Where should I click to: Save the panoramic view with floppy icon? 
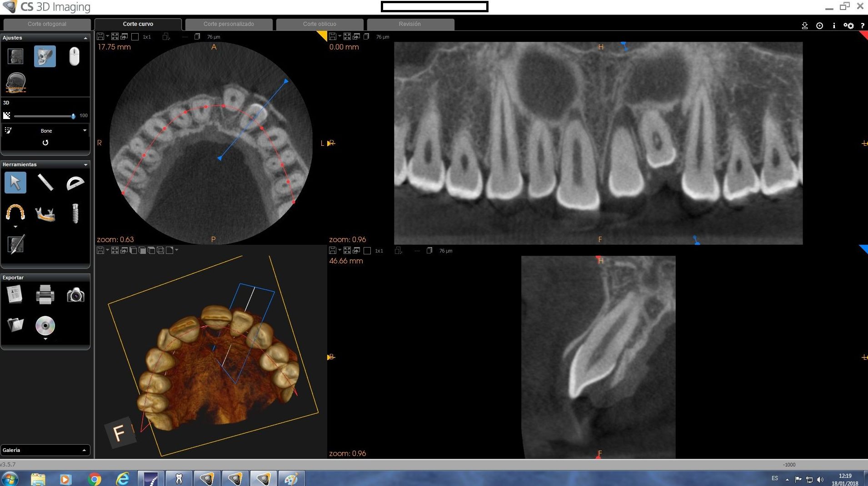pyautogui.click(x=333, y=36)
